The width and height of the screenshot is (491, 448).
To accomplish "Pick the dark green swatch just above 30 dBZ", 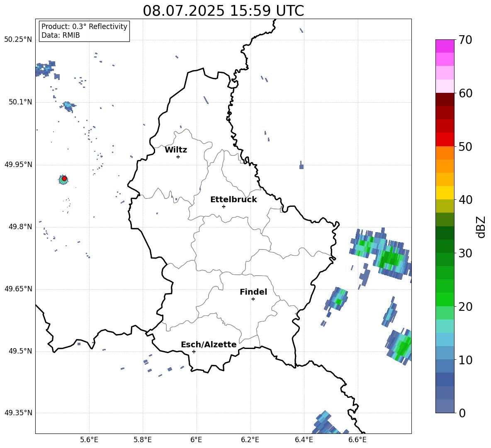I will point(445,246).
